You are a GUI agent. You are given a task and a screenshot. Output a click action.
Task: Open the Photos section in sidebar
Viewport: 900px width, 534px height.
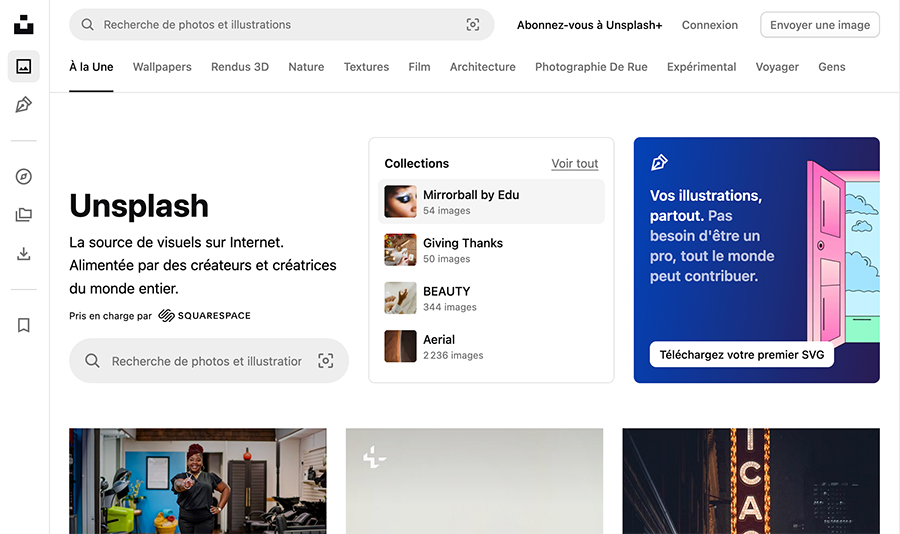click(x=24, y=67)
